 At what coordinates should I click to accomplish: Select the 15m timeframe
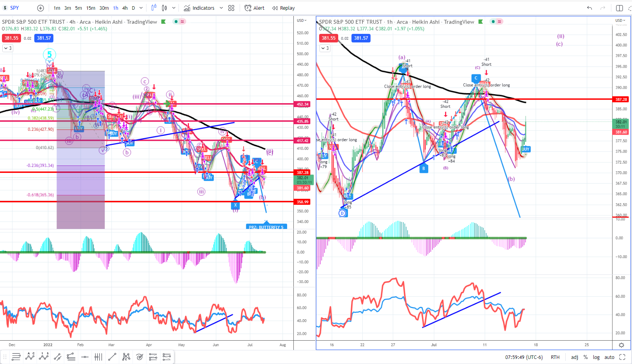tap(91, 8)
